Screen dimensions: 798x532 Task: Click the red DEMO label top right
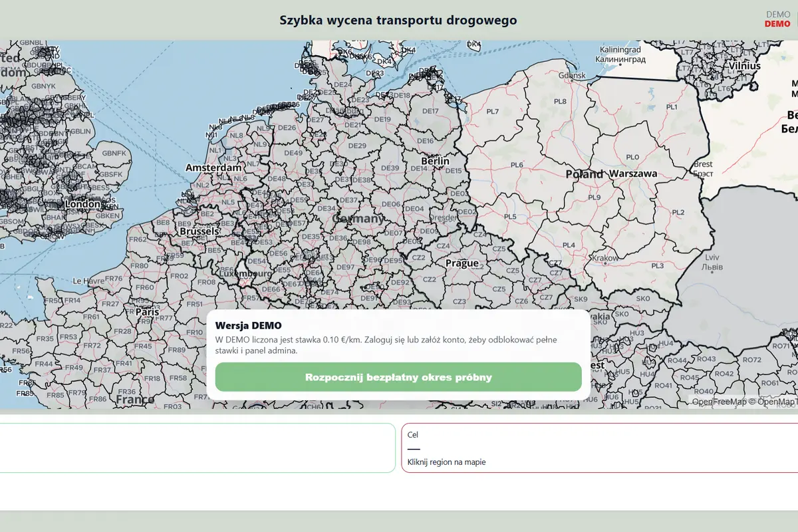[777, 24]
